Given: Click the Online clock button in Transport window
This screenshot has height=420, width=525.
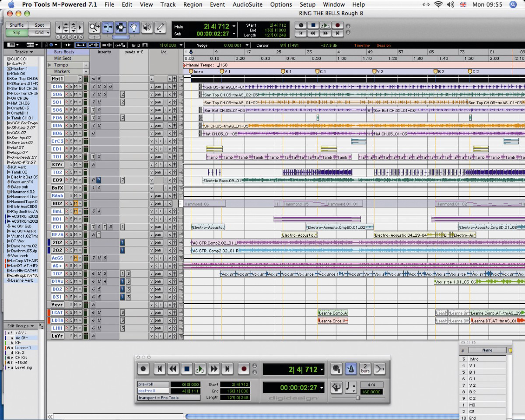Looking at the screenshot, I should (x=143, y=369).
